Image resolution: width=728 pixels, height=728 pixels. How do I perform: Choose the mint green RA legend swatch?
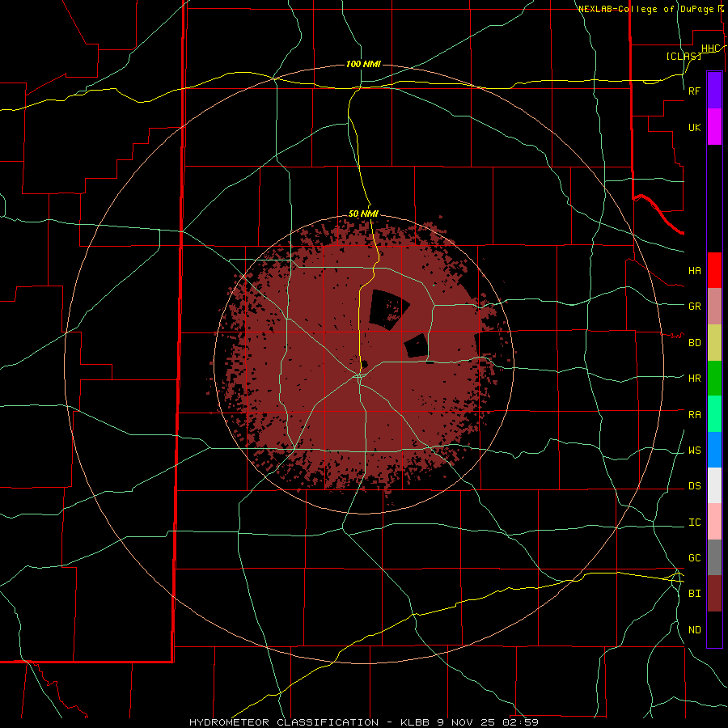pyautogui.click(x=714, y=414)
